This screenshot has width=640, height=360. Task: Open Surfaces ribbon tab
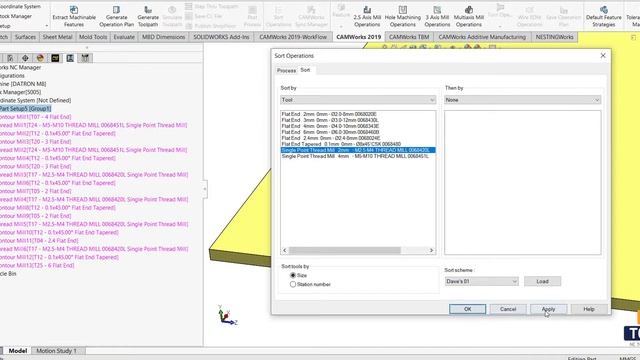(x=25, y=37)
